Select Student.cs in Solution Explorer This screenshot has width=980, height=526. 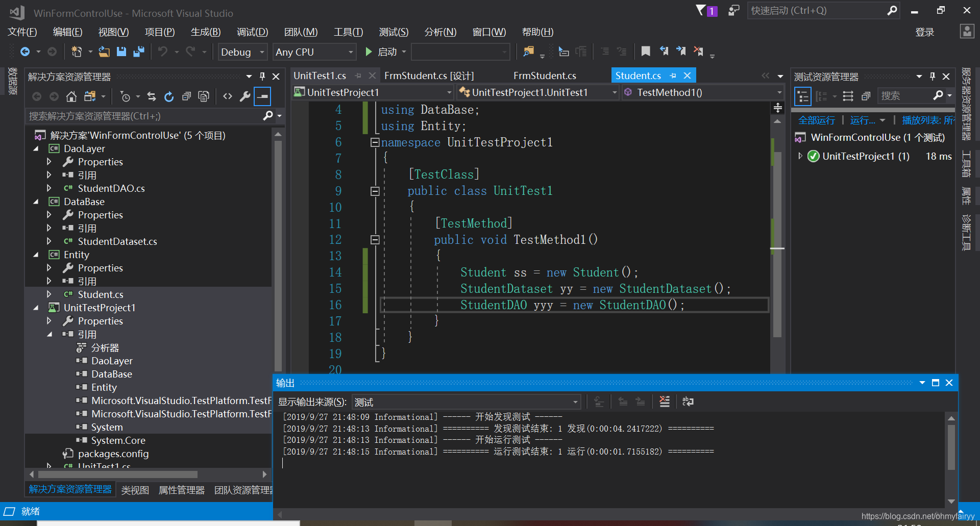101,294
